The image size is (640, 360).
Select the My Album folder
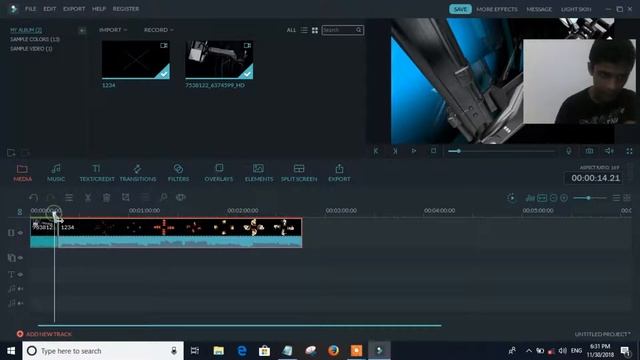[26, 30]
